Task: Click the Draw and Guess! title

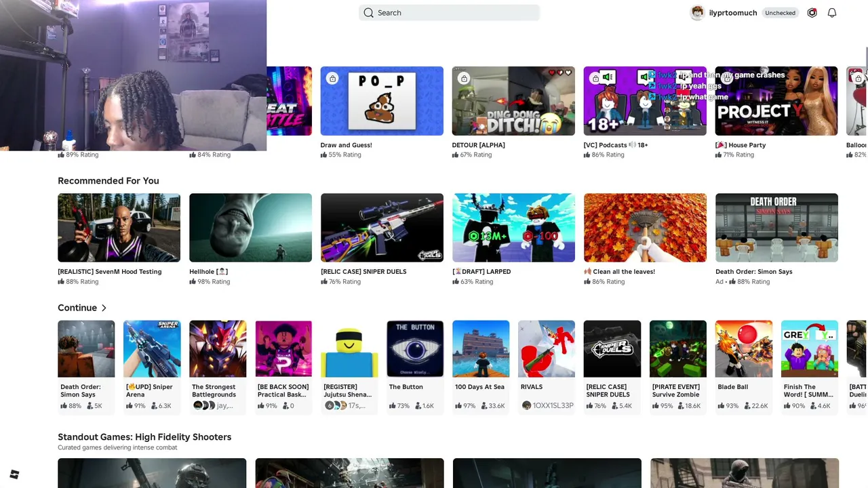Action: [x=346, y=145]
